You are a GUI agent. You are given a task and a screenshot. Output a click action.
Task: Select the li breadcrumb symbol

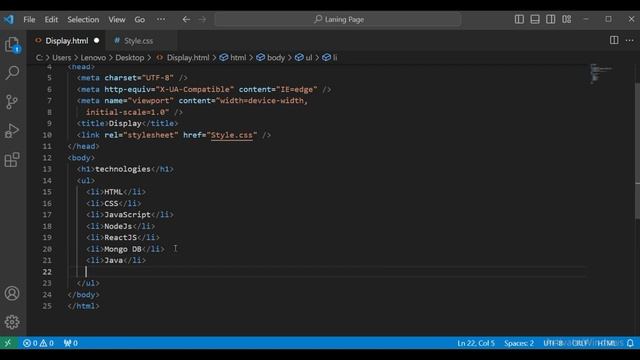click(330, 58)
